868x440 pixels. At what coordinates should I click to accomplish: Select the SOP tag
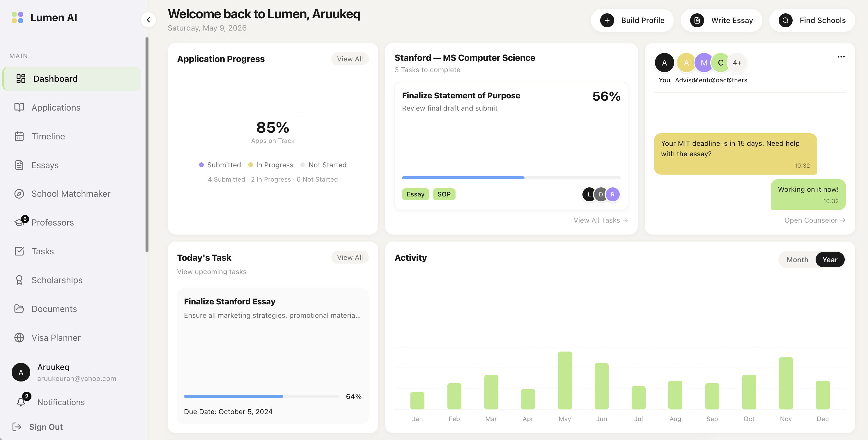444,194
